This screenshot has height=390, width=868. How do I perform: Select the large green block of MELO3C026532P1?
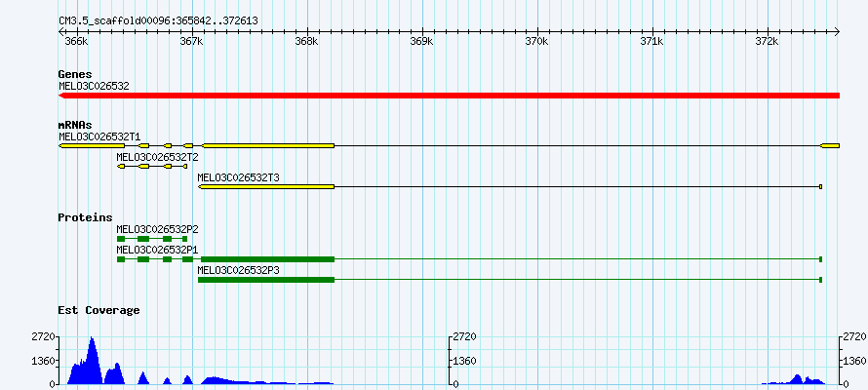[x=268, y=259]
